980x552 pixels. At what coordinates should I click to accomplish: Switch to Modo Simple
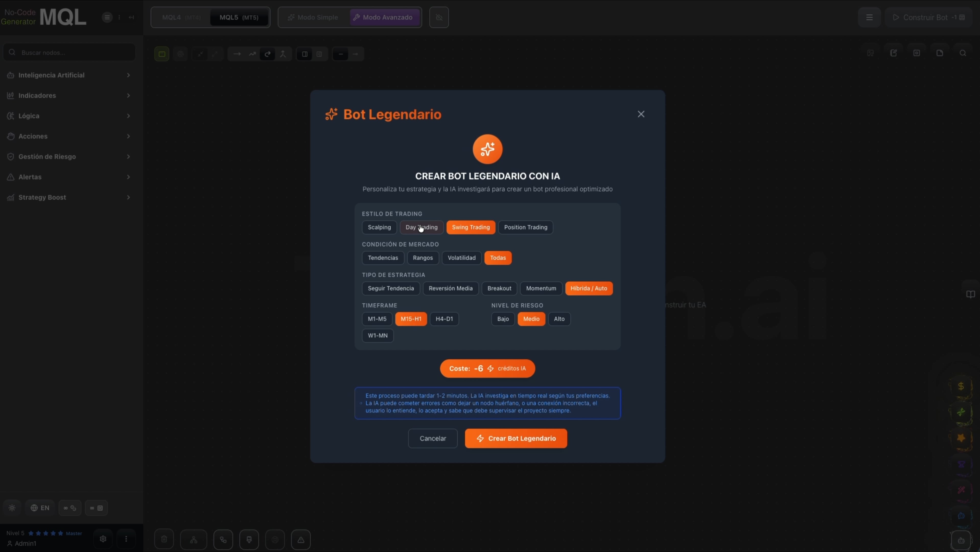coord(313,17)
